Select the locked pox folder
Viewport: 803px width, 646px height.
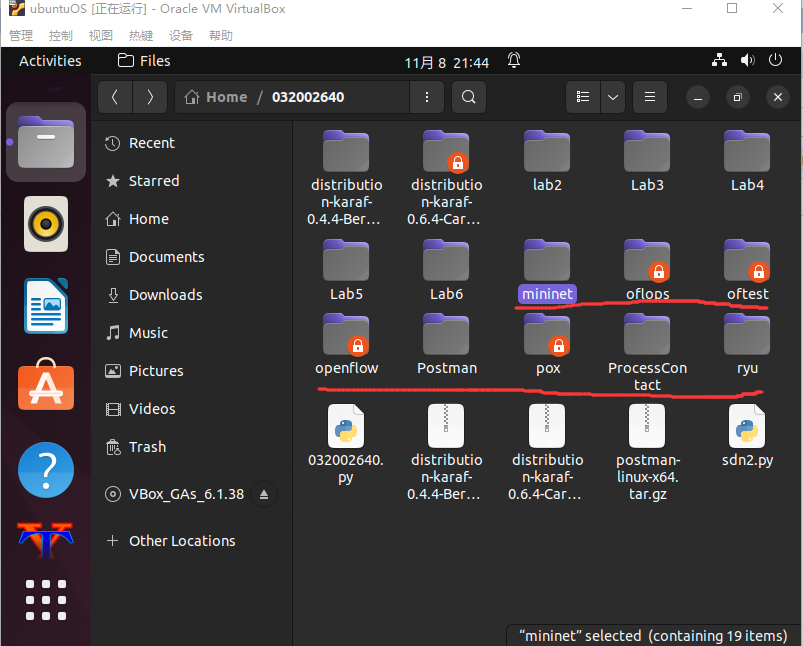(547, 344)
